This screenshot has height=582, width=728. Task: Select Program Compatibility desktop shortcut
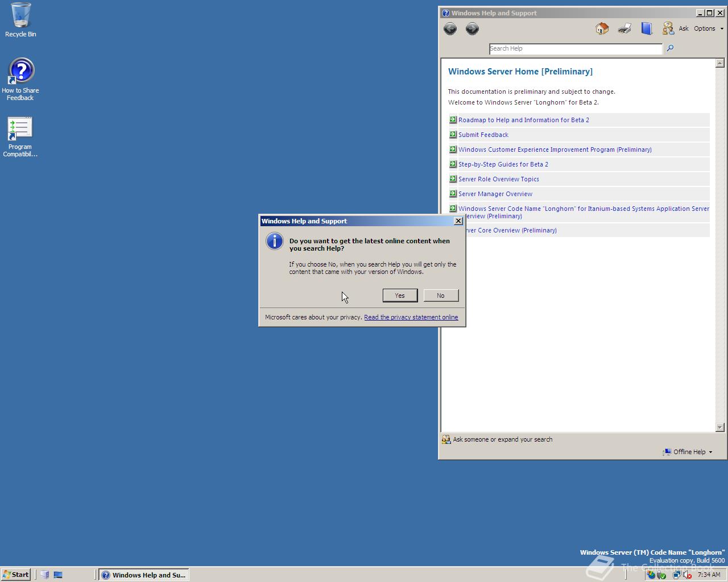pos(20,137)
